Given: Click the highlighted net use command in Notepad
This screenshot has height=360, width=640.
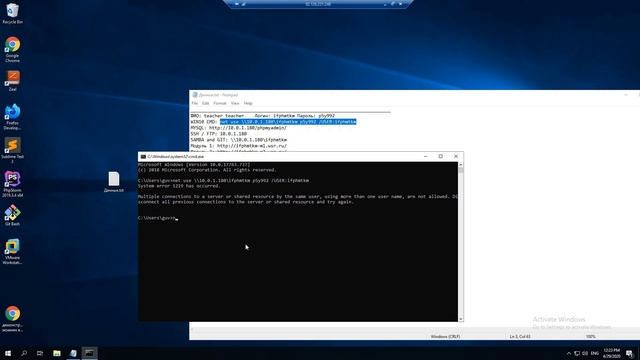Looking at the screenshot, I should (x=288, y=122).
